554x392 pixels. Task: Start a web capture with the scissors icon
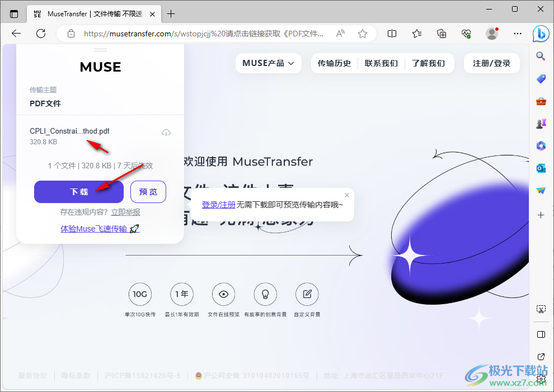(x=541, y=308)
